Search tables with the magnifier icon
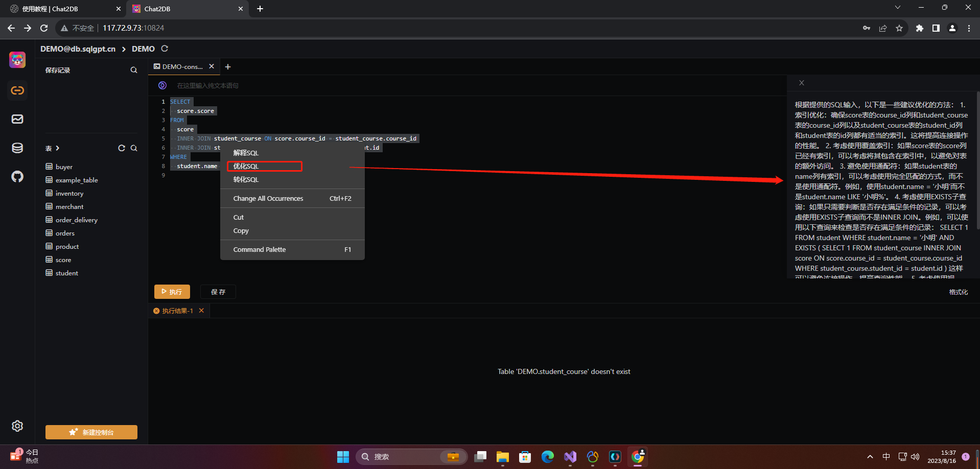 click(x=134, y=148)
